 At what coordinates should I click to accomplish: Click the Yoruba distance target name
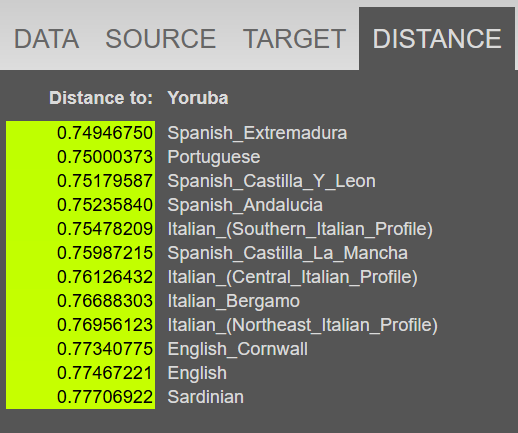tap(198, 98)
